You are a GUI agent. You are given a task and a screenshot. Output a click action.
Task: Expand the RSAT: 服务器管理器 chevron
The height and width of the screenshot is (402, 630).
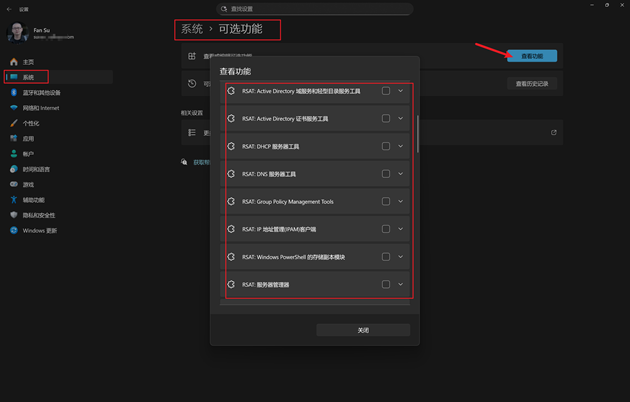click(401, 284)
